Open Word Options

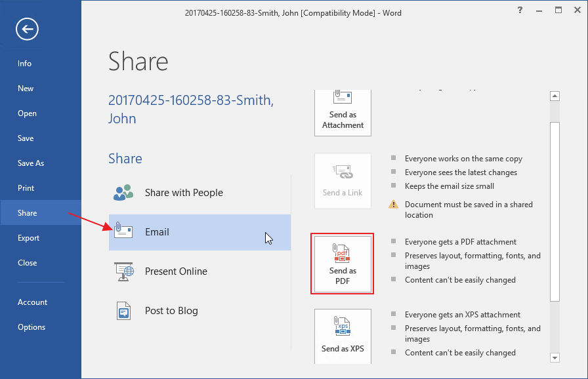31,327
